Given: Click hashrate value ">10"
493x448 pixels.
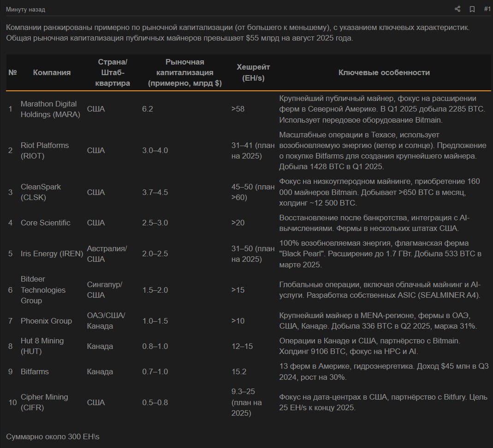Looking at the screenshot, I should (238, 321).
